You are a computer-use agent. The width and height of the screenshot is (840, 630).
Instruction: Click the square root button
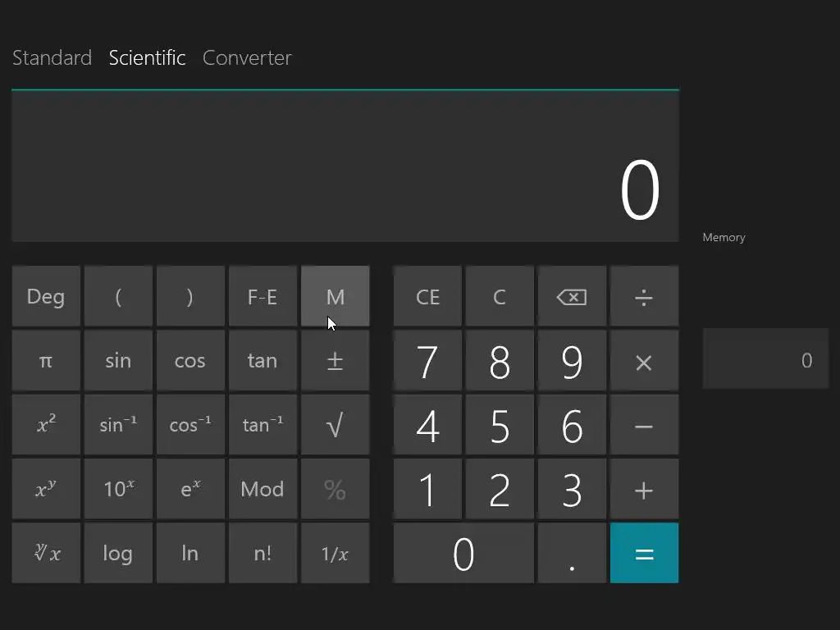click(335, 425)
